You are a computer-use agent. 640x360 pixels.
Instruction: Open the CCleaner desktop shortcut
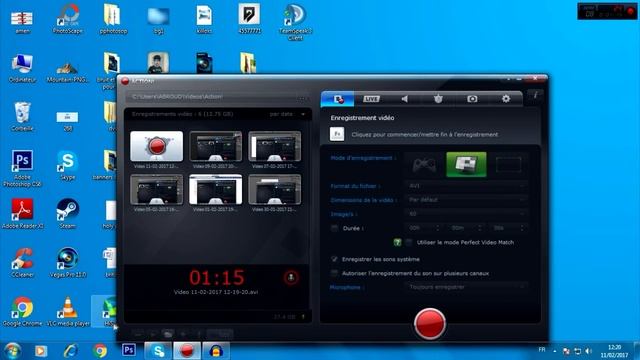(22, 262)
